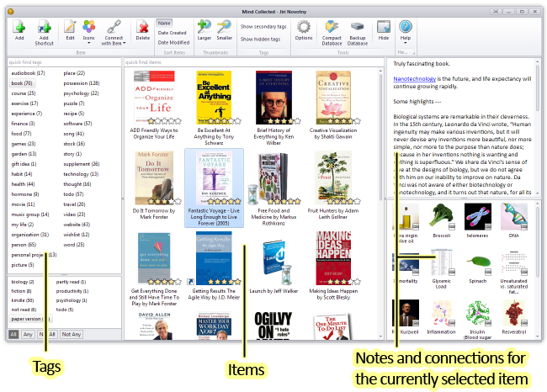This screenshot has width=547, height=392.
Task: Click the quick find tags field
Action: pyautogui.click(x=64, y=62)
